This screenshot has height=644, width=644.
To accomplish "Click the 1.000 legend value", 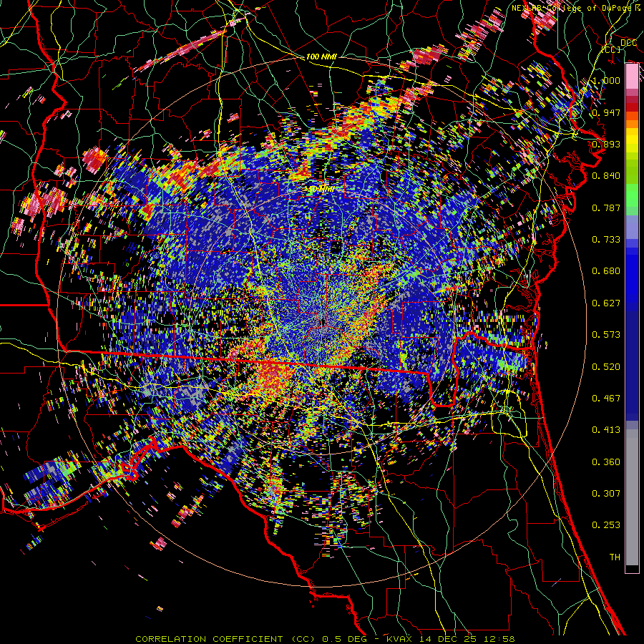I will point(606,80).
